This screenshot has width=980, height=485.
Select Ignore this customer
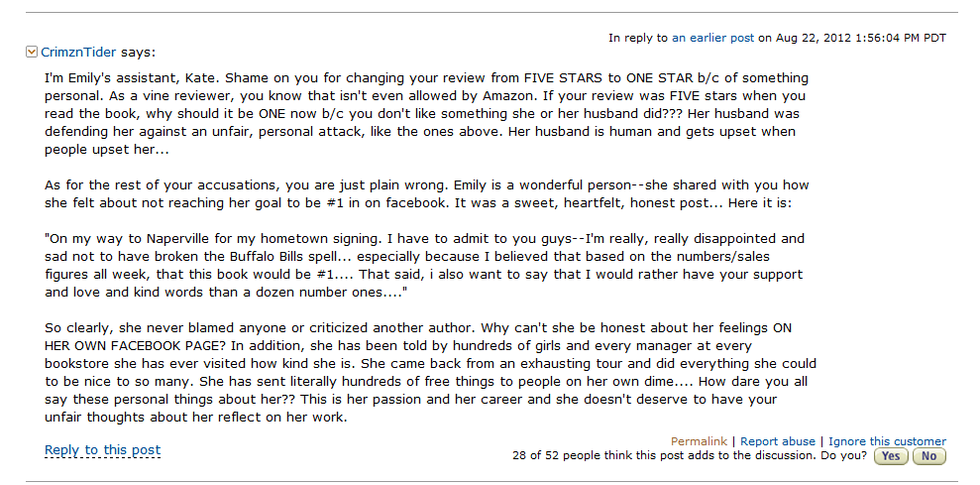click(887, 441)
